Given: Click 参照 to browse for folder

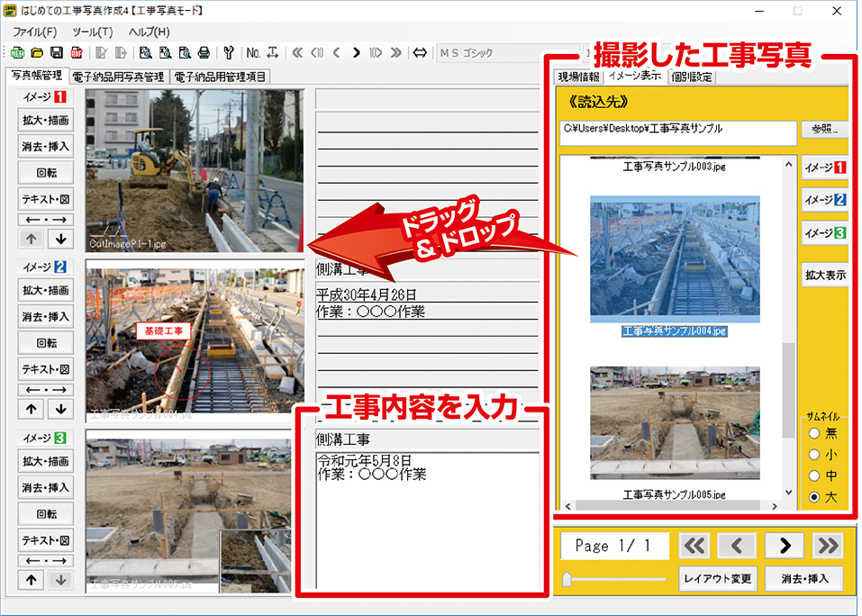Looking at the screenshot, I should tap(823, 130).
